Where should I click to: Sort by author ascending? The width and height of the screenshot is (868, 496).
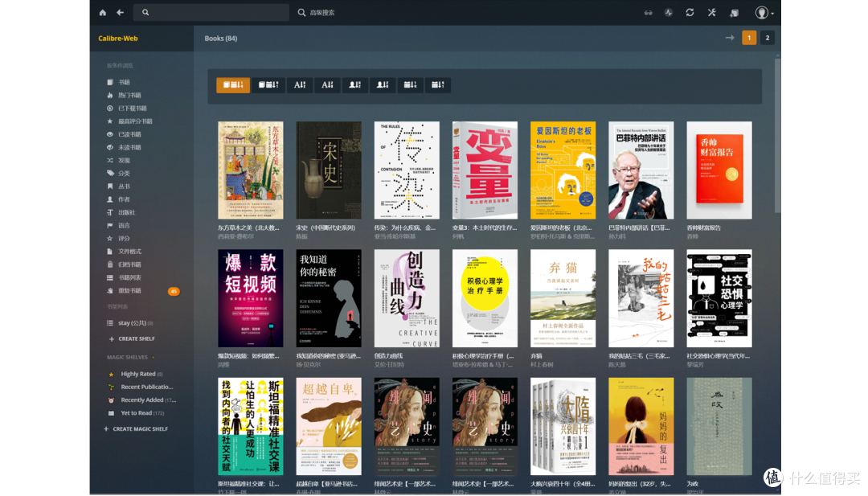pos(355,84)
